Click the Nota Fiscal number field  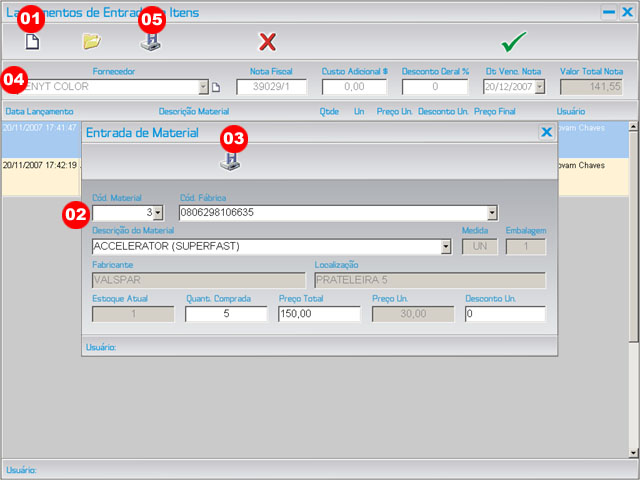click(271, 88)
